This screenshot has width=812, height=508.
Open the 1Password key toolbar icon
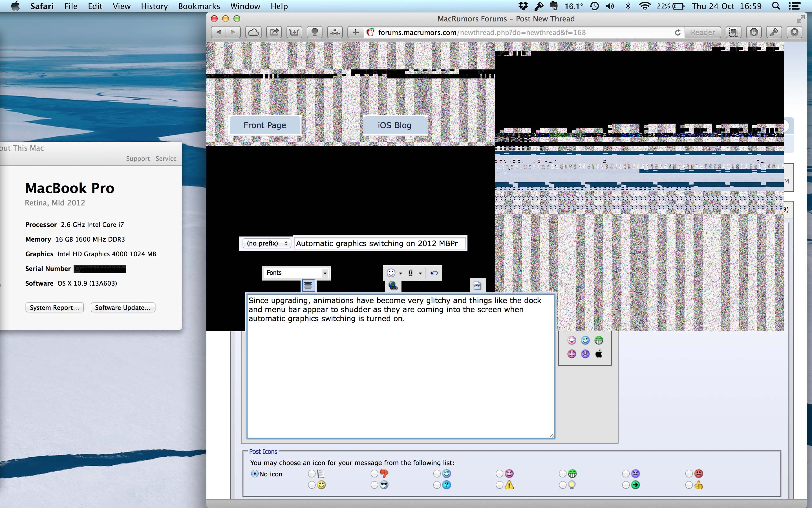pos(774,32)
